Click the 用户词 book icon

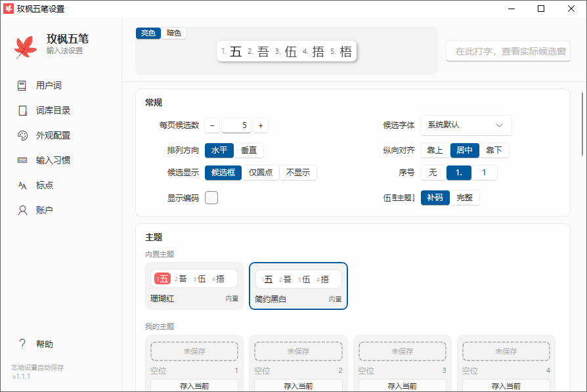tap(22, 85)
